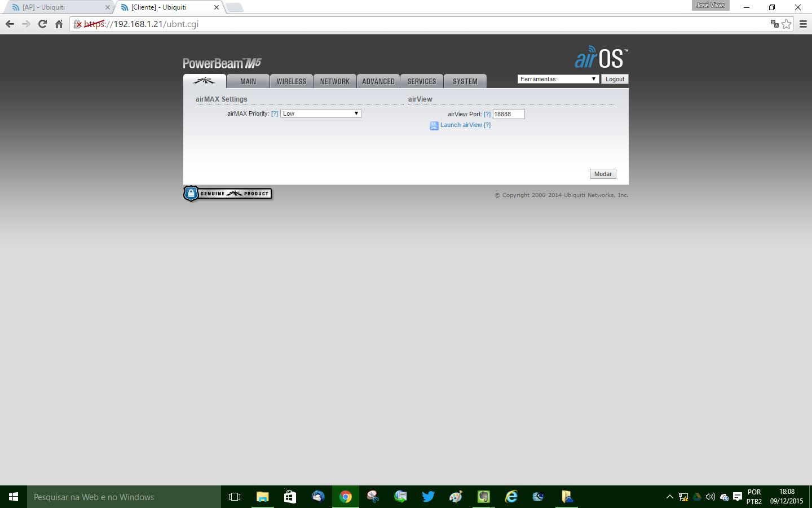Open help for airView Port

tap(487, 114)
